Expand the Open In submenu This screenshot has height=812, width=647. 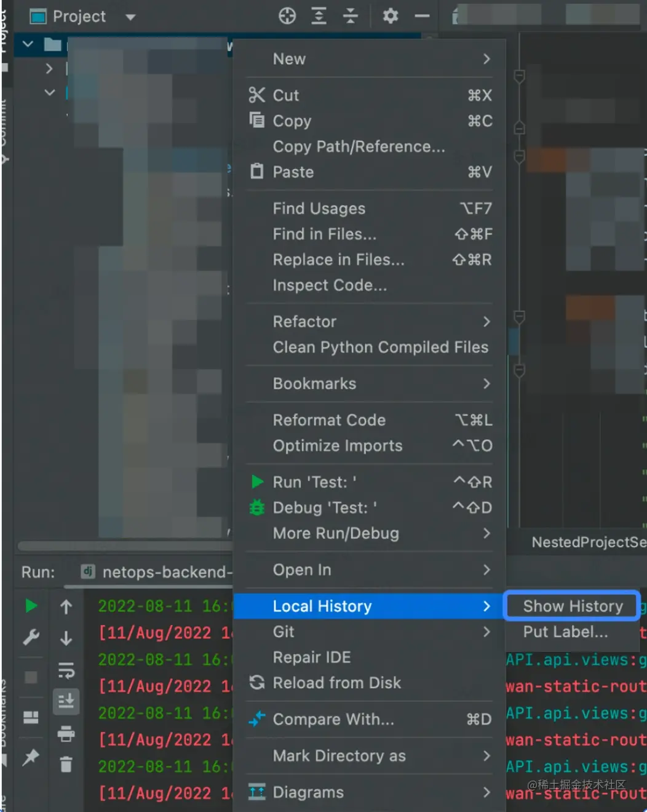[x=369, y=570]
